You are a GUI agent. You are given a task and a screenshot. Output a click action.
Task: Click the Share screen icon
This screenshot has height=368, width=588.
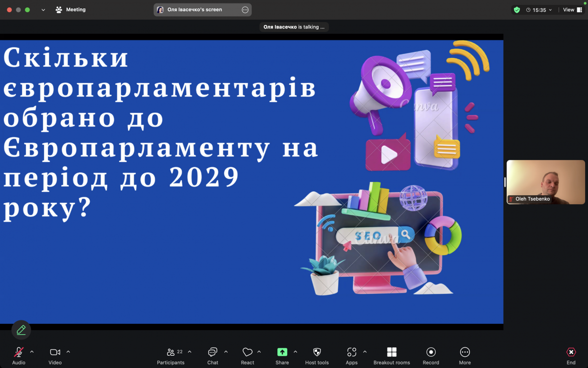pyautogui.click(x=282, y=352)
